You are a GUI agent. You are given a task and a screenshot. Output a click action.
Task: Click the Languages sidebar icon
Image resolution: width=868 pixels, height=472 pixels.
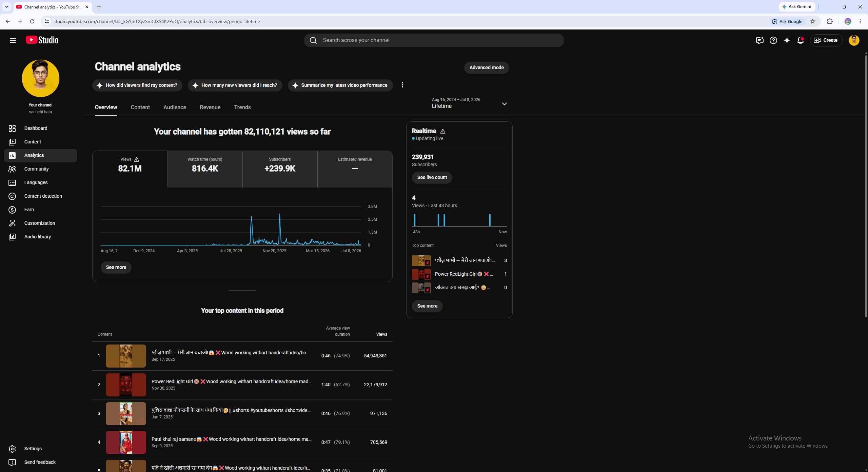point(12,182)
